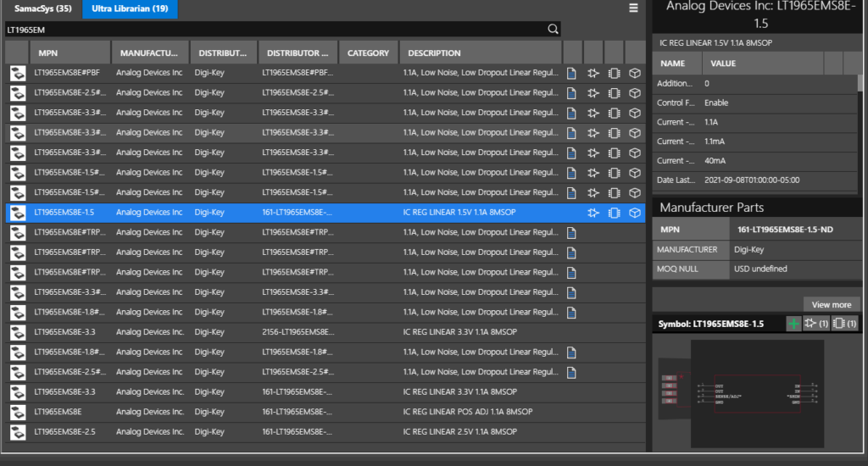Sort by the CATEGORY column header

point(368,53)
